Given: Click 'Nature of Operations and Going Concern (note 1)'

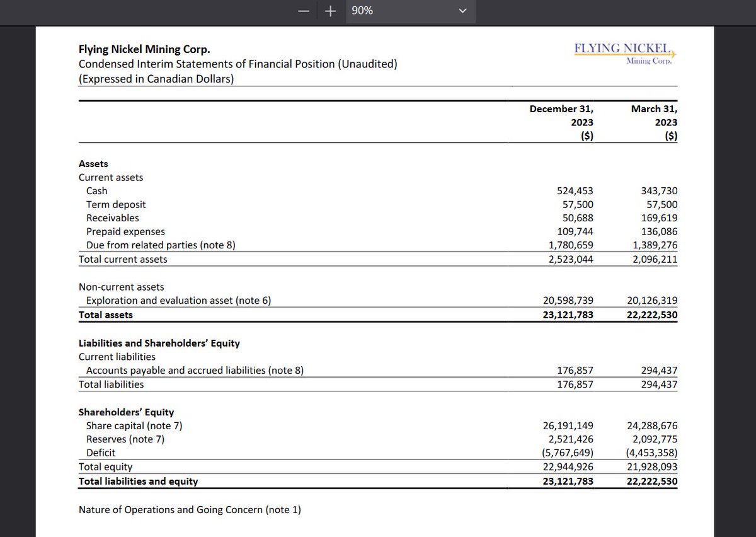Looking at the screenshot, I should click(190, 509).
